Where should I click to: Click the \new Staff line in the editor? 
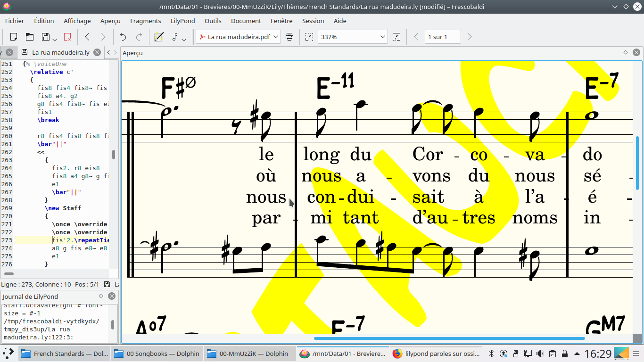point(63,208)
